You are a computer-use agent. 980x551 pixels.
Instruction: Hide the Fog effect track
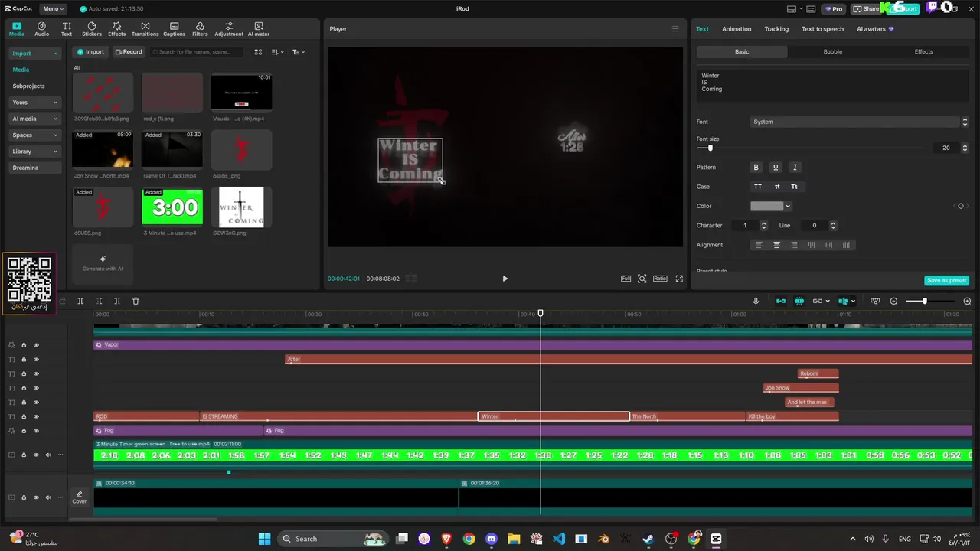[35, 431]
